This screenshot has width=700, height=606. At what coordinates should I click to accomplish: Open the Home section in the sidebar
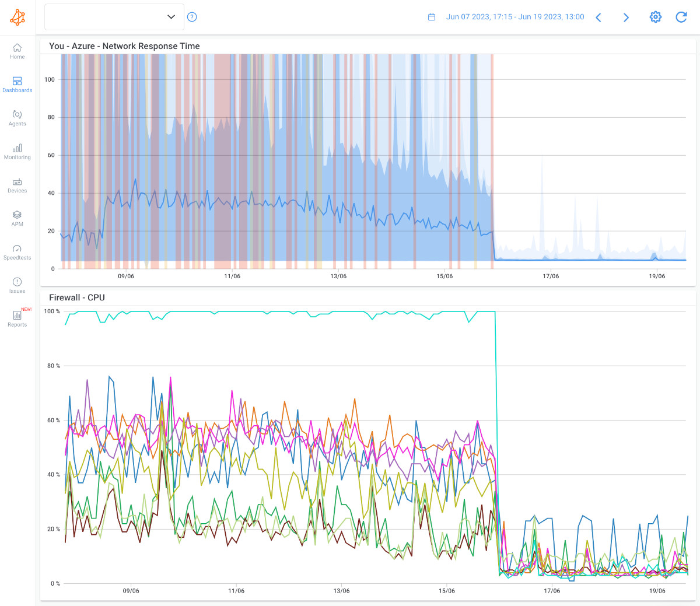click(17, 51)
